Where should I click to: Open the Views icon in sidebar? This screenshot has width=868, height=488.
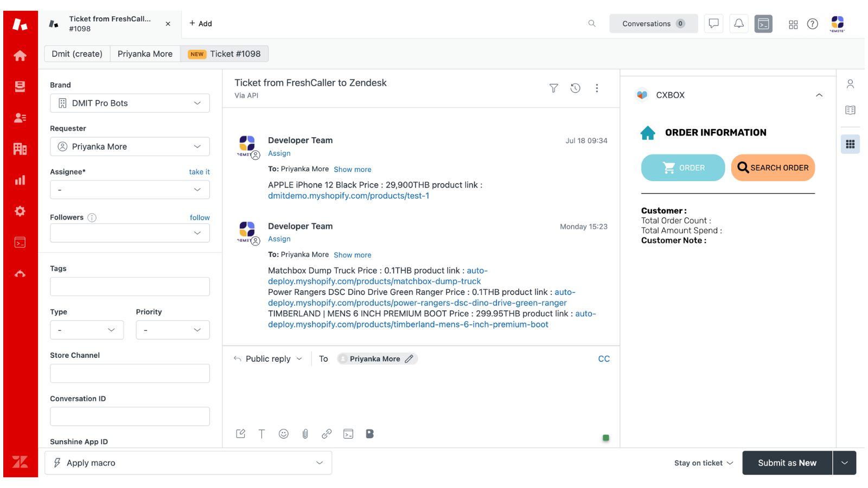coord(20,87)
